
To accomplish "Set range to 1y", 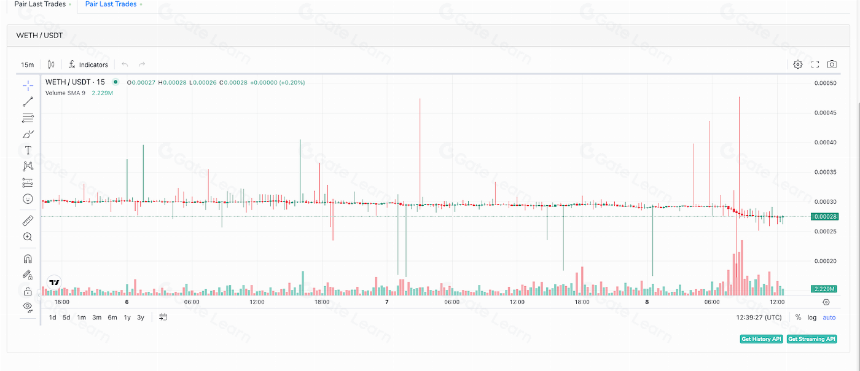I will pyautogui.click(x=127, y=318).
